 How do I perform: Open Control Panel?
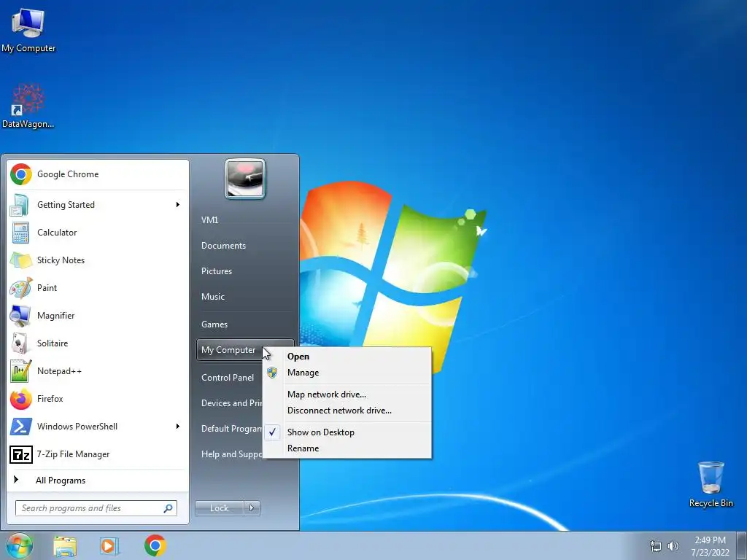coord(228,378)
